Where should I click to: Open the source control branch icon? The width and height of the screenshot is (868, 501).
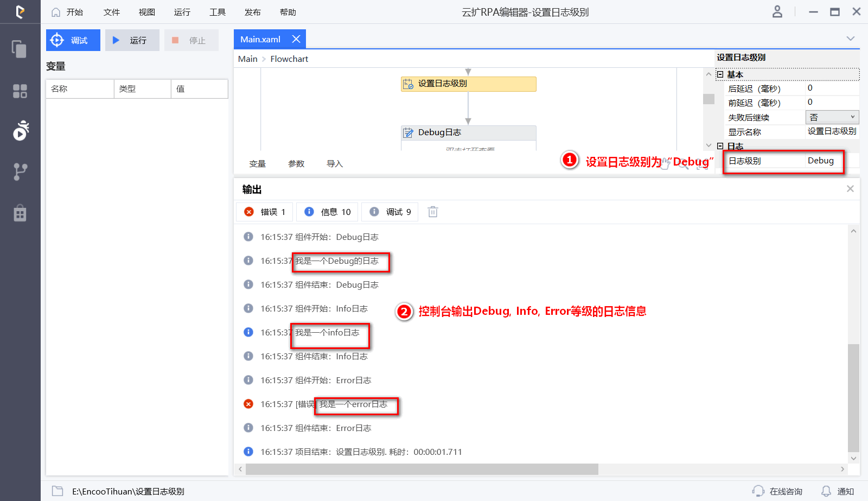(20, 172)
